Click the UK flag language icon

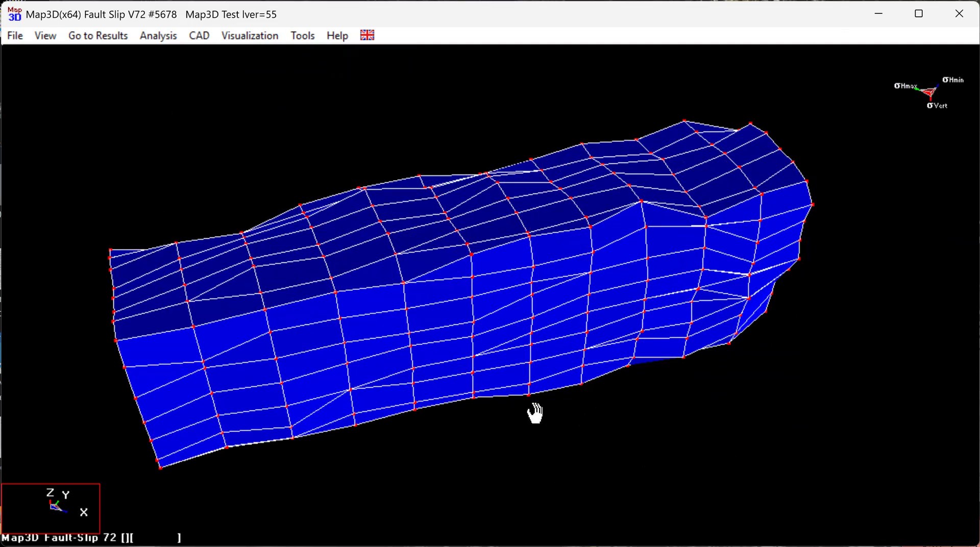point(367,35)
